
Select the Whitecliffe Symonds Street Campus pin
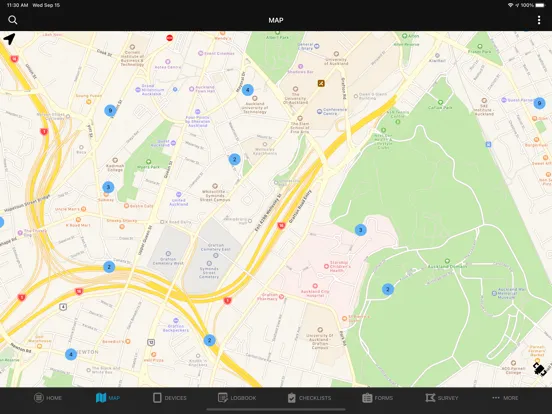pos(215,186)
